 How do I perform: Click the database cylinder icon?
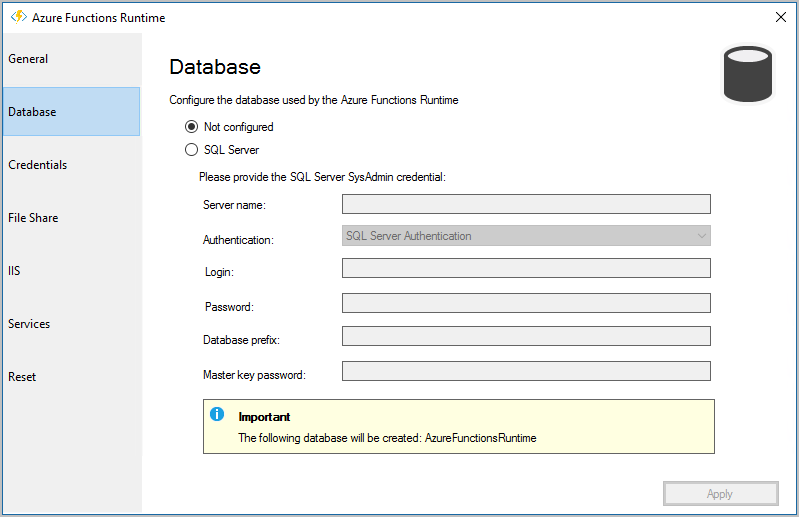coord(748,74)
